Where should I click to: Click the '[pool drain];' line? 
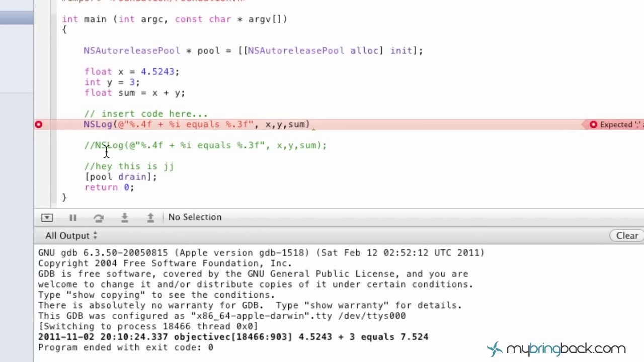[121, 176]
